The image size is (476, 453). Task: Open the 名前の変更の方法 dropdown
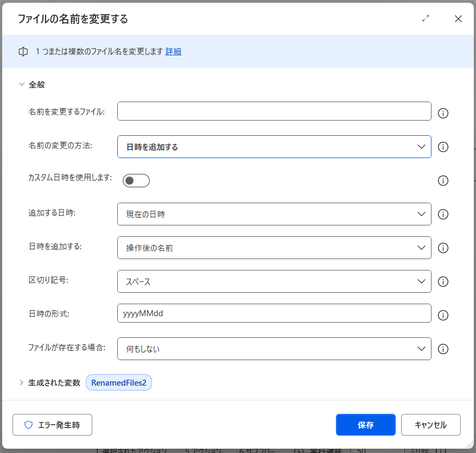coord(274,147)
